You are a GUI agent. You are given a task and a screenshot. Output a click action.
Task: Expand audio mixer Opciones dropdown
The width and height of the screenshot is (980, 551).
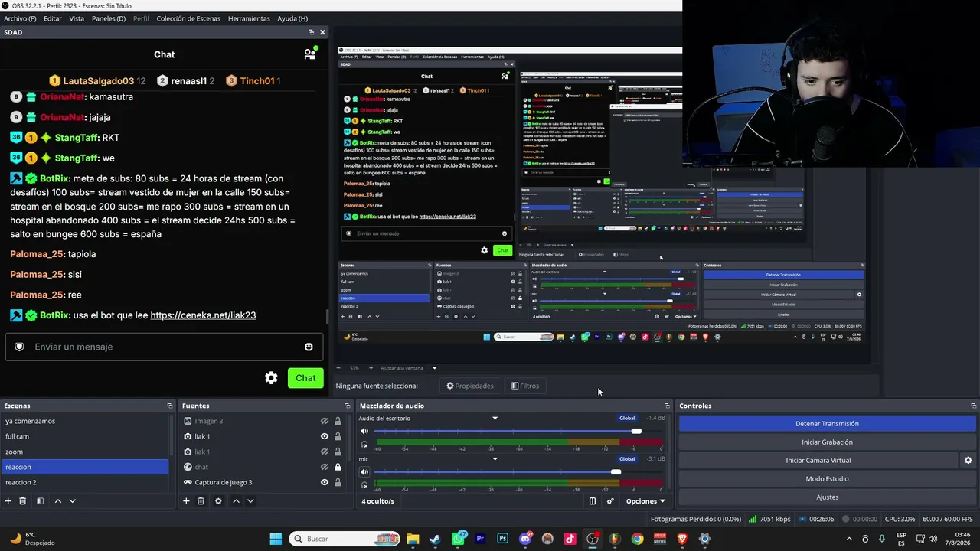coord(646,501)
